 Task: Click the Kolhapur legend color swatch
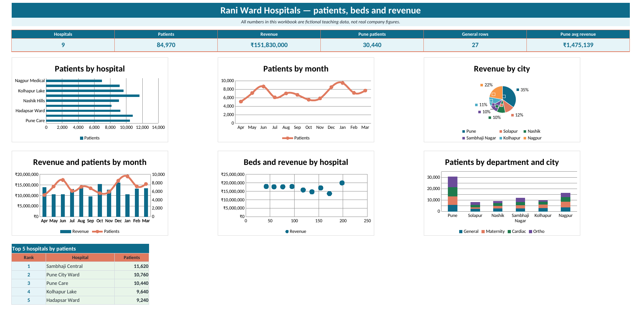pos(501,138)
